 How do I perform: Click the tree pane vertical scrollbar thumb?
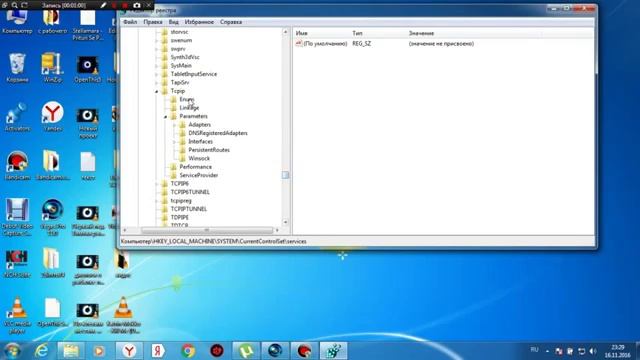point(285,175)
